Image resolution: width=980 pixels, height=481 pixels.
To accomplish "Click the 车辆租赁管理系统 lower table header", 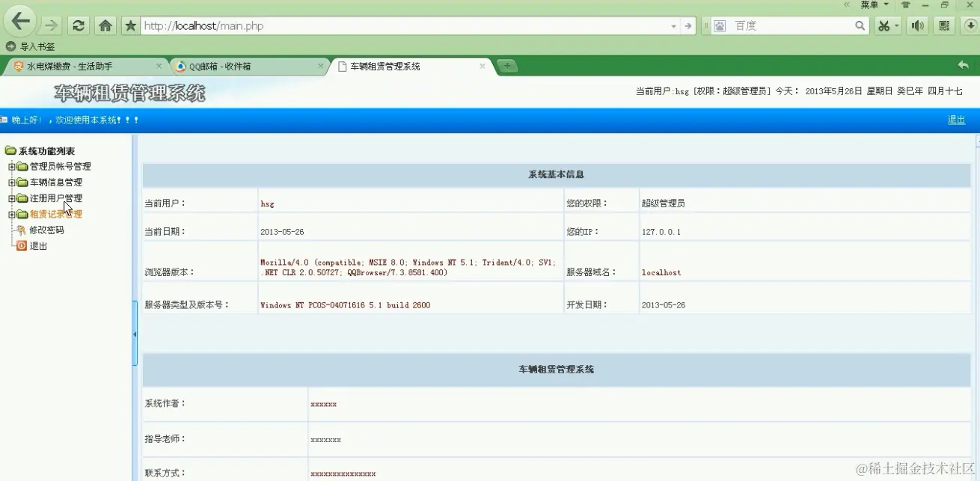I will 557,370.
